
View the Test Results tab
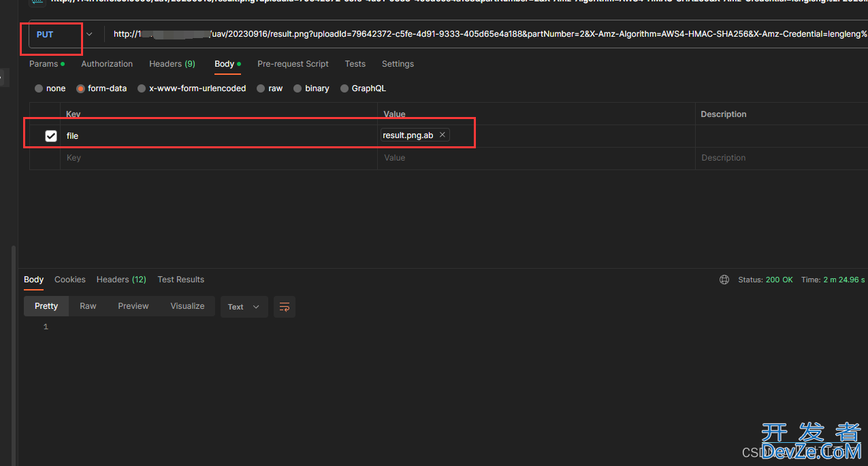click(x=181, y=280)
